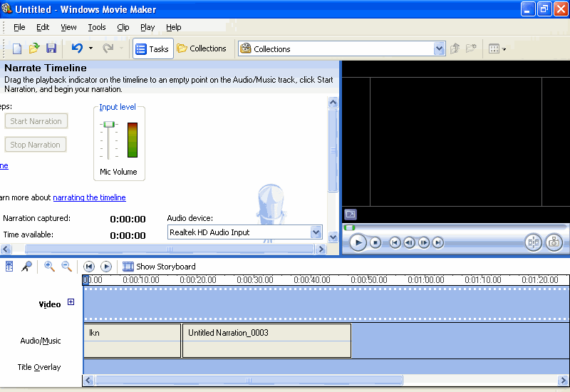Switch to Show Storyboard view
Screen dimensions: 570x392
tap(159, 267)
